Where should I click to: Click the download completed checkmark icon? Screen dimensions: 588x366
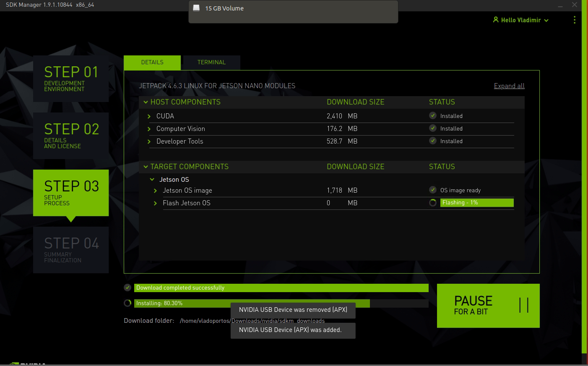point(127,288)
